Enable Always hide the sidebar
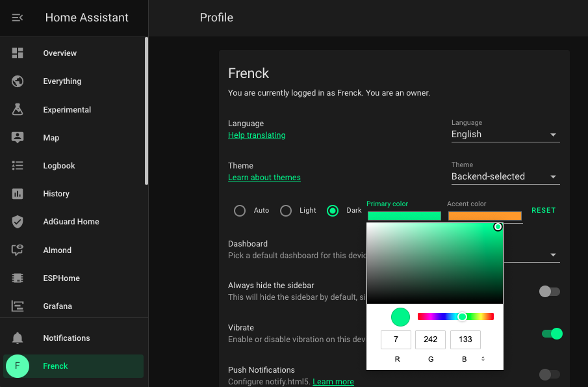Screen dimensions: 588x387 click(x=549, y=291)
